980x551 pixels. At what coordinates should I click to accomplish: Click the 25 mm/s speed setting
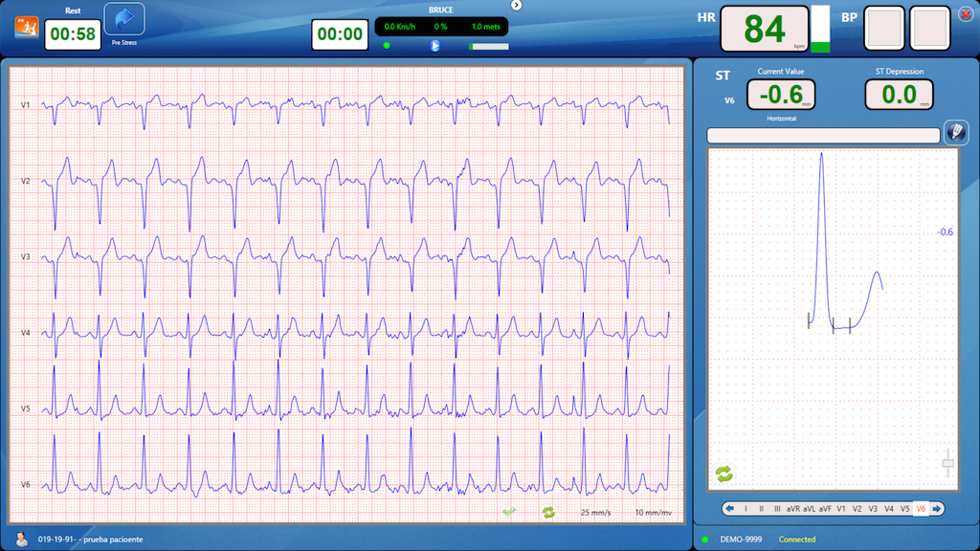(597, 513)
